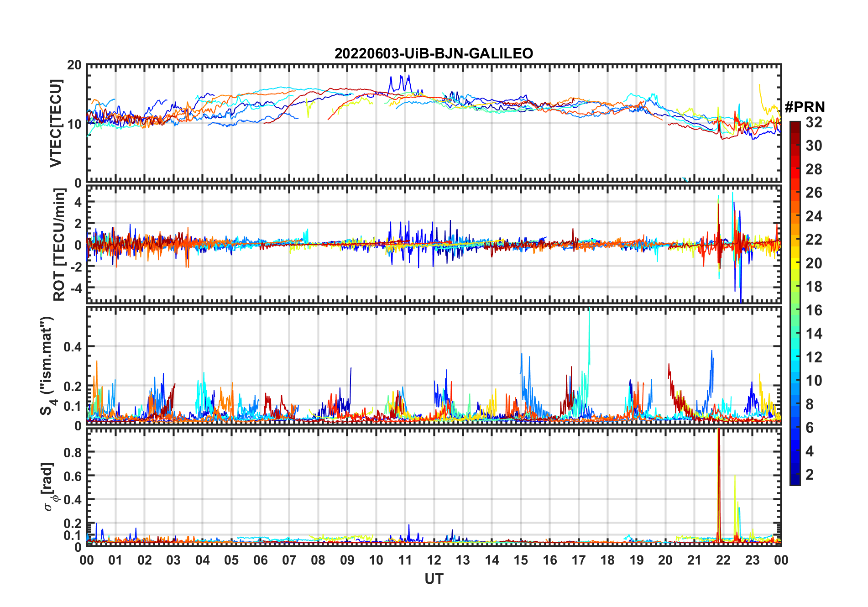Click the x-axis hour label 15

[x=521, y=560]
